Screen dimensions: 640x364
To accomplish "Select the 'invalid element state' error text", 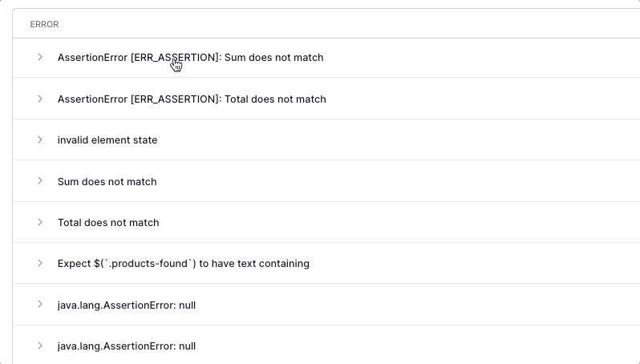I will [107, 140].
